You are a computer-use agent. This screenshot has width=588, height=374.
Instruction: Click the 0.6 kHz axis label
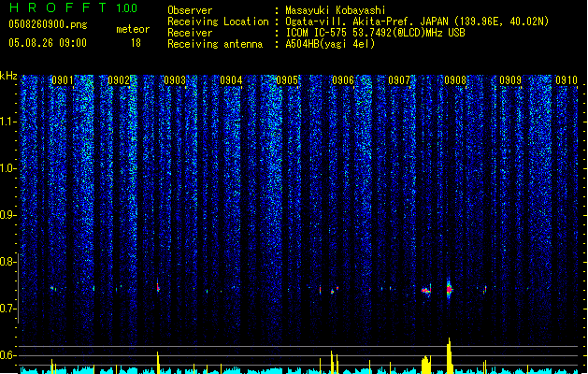(7, 355)
